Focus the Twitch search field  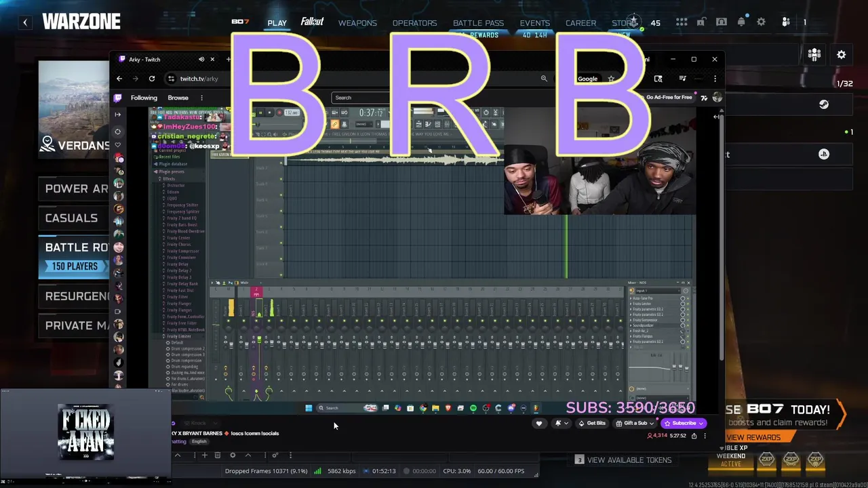(x=361, y=98)
